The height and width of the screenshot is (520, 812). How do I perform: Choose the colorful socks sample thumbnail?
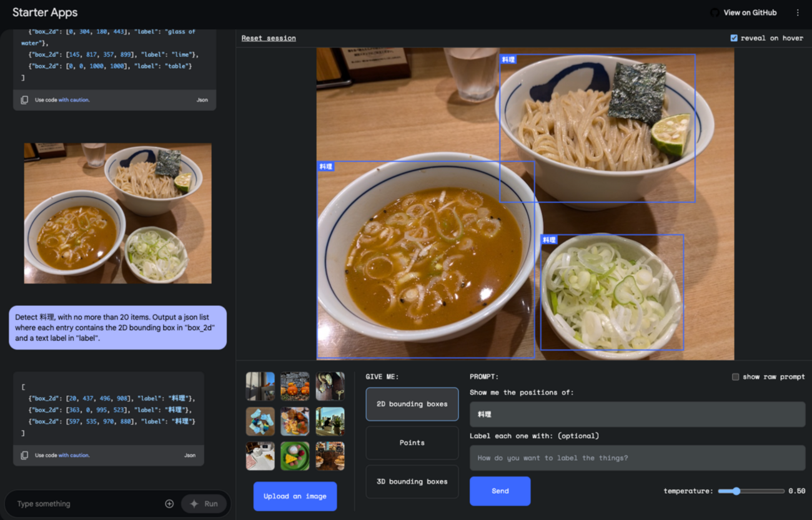260,421
